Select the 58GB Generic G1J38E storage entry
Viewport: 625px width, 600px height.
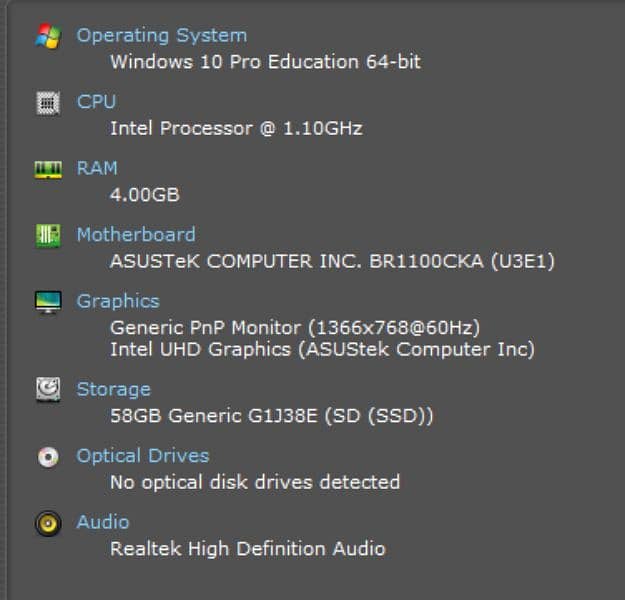coord(272,416)
